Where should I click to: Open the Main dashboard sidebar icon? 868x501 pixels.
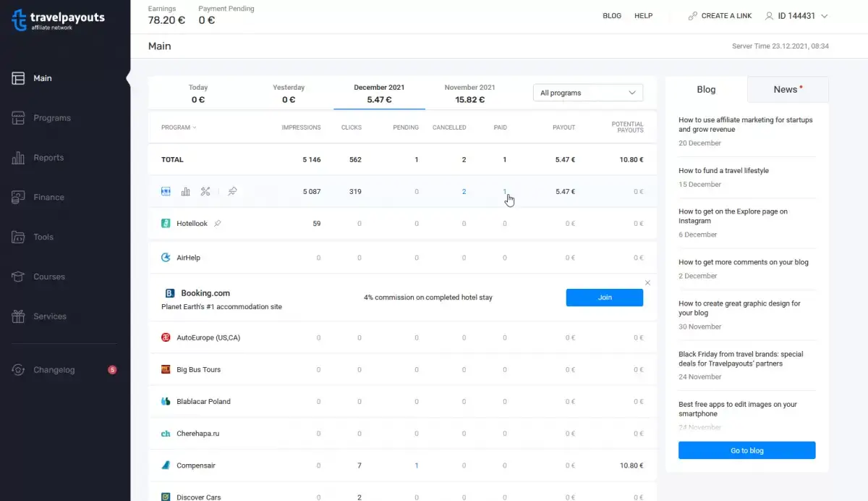coord(18,78)
